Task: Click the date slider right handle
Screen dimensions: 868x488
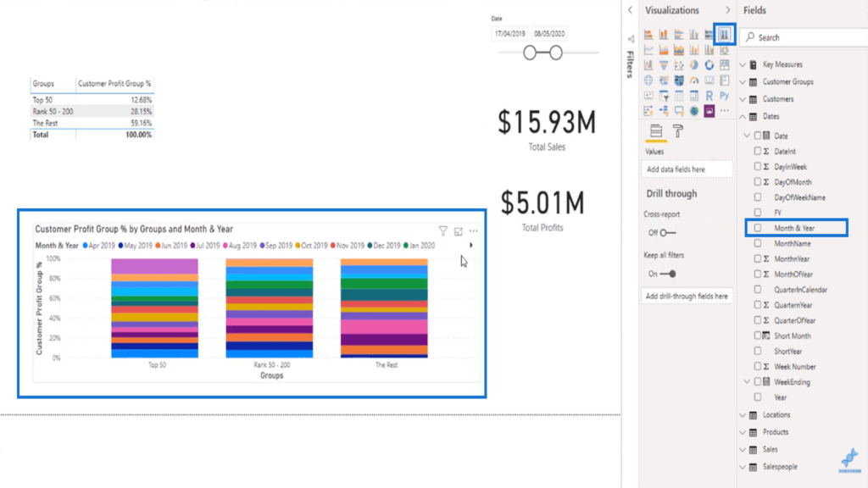Action: (556, 53)
